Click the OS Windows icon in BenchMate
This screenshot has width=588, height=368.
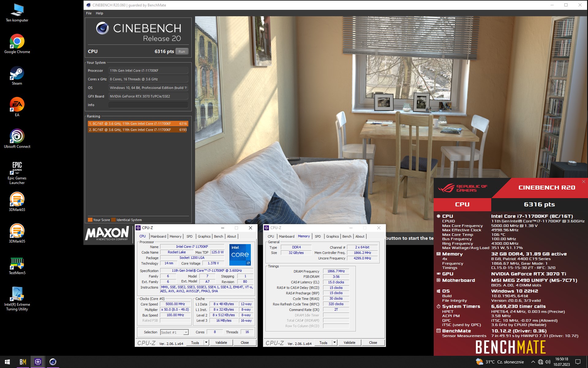[438, 291]
